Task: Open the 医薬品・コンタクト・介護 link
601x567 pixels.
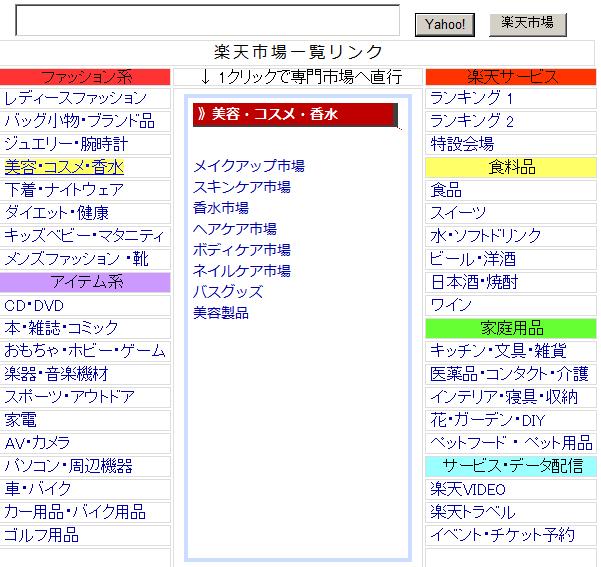Action: tap(509, 374)
